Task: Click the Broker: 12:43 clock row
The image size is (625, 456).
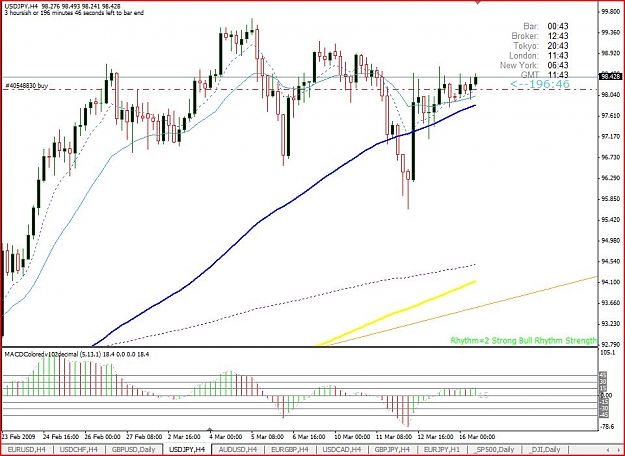Action: click(x=540, y=36)
